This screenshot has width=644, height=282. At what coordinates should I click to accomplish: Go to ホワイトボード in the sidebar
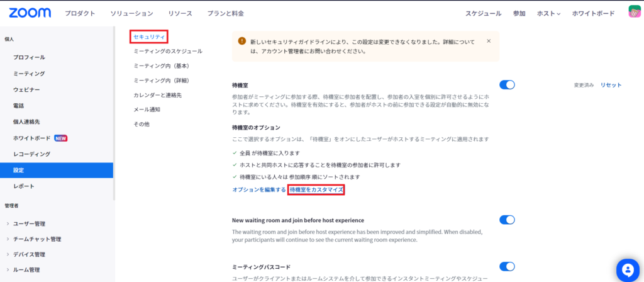pos(31,138)
